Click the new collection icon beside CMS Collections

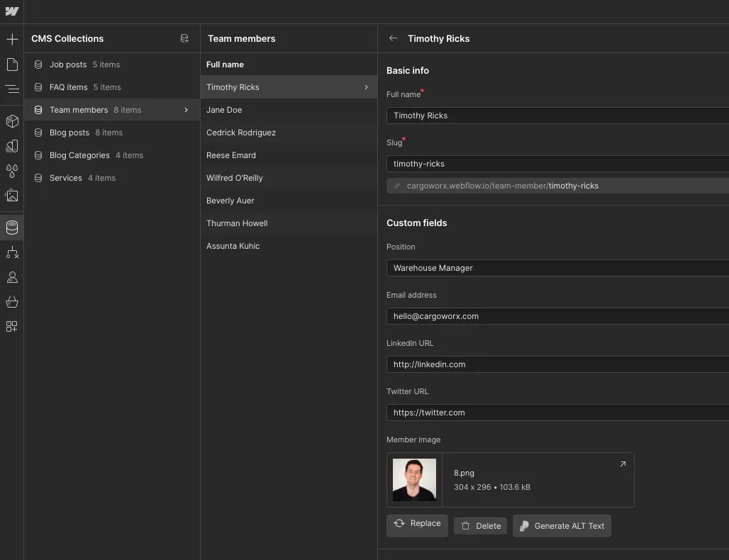(x=184, y=38)
